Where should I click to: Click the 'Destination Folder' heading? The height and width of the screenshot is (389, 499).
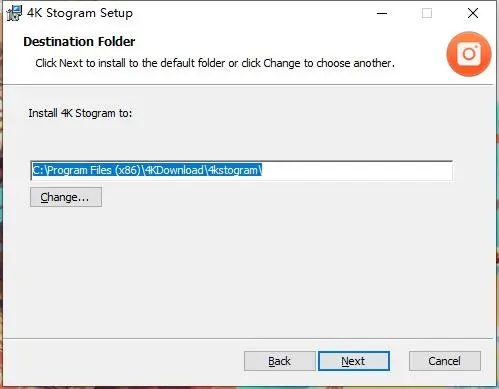tap(79, 42)
